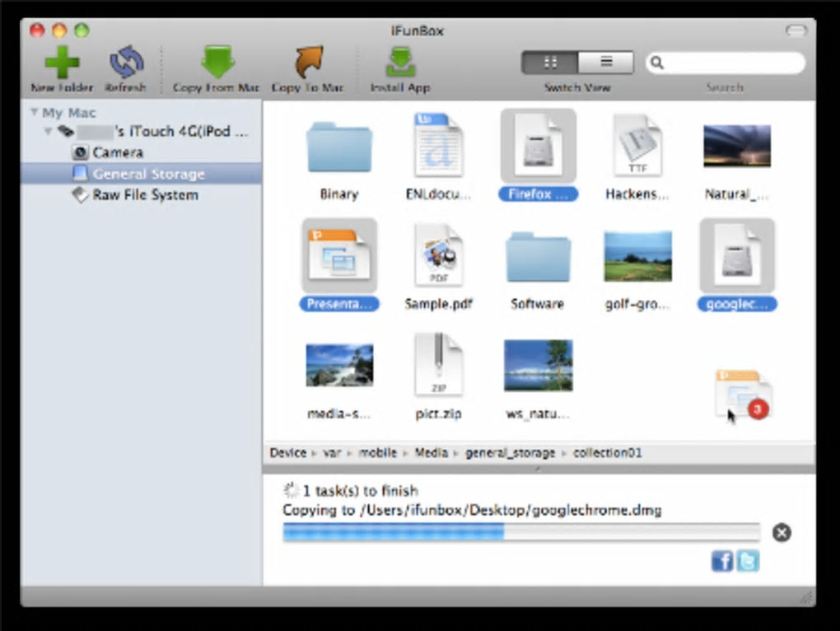Click the task panel splitter handle
The image size is (840, 631).
tap(539, 470)
